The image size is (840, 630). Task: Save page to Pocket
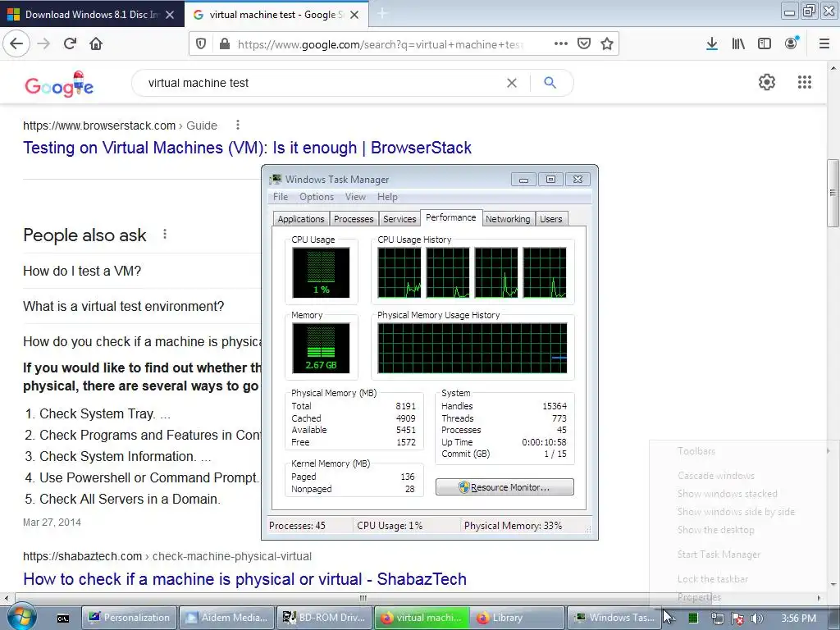[x=584, y=43]
